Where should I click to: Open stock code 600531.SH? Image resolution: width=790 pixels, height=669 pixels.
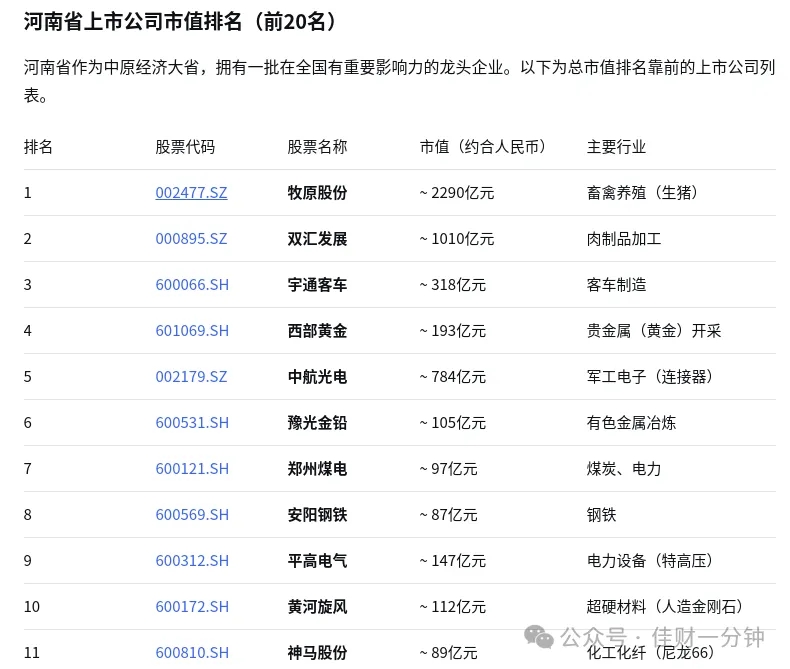click(192, 422)
